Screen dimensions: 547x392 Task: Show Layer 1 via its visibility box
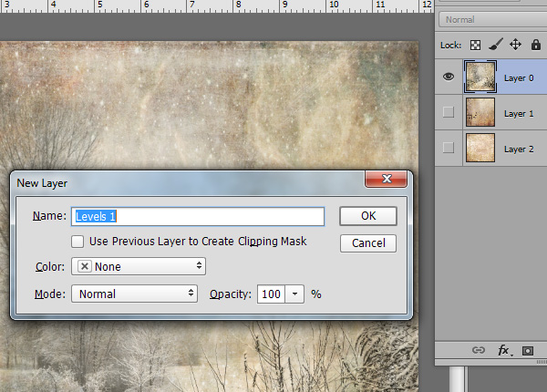(x=448, y=112)
